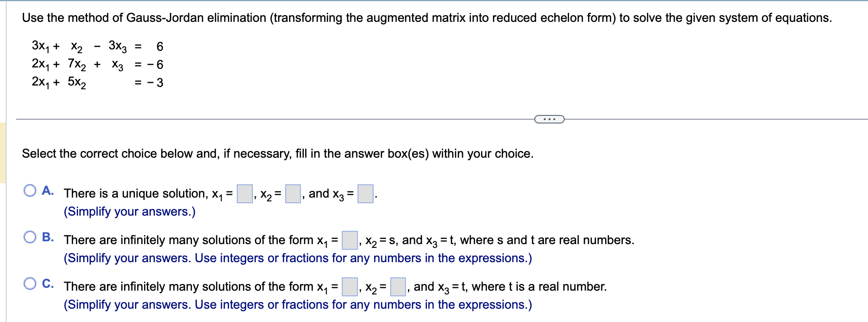Click the x2 answer box in choice A
Viewport: 868px width, 322px height.
[292, 193]
